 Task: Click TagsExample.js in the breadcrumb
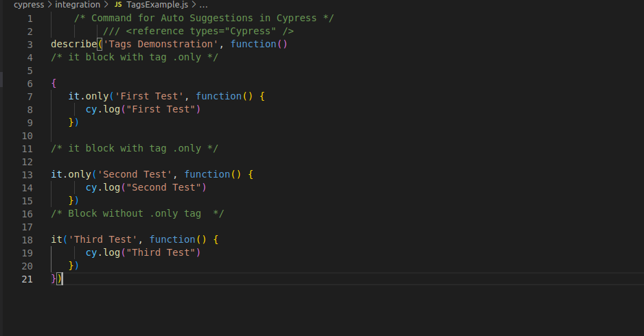[x=157, y=5]
